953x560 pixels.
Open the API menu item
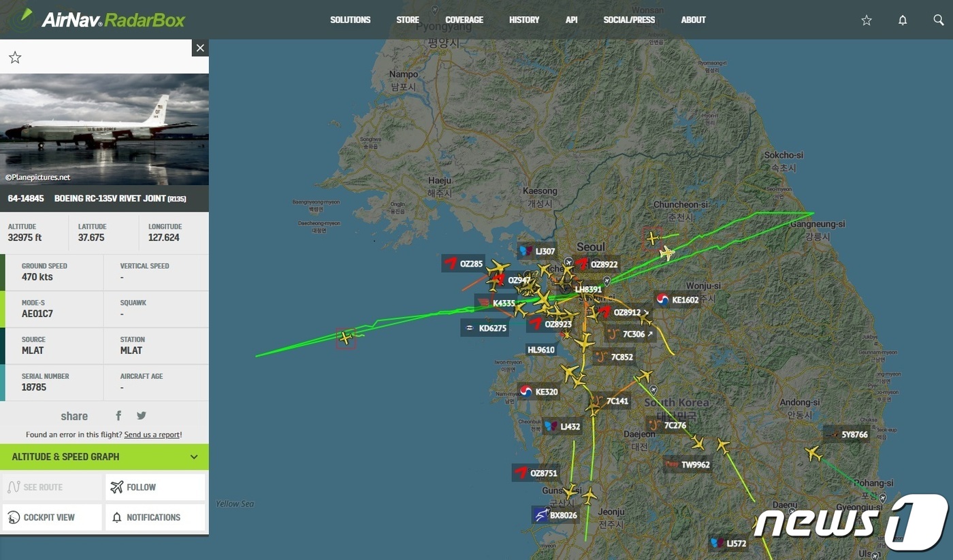click(x=572, y=20)
